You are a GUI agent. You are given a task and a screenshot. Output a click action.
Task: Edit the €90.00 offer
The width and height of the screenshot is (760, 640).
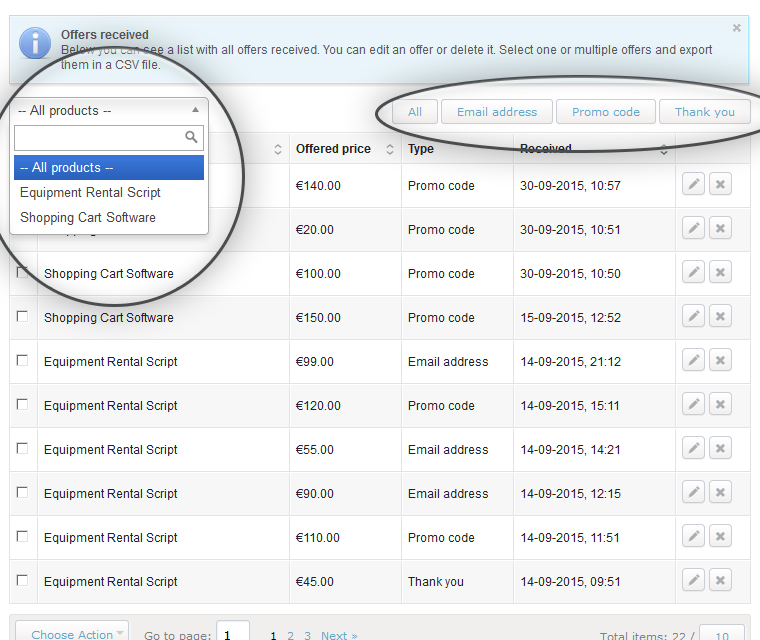pyautogui.click(x=693, y=493)
